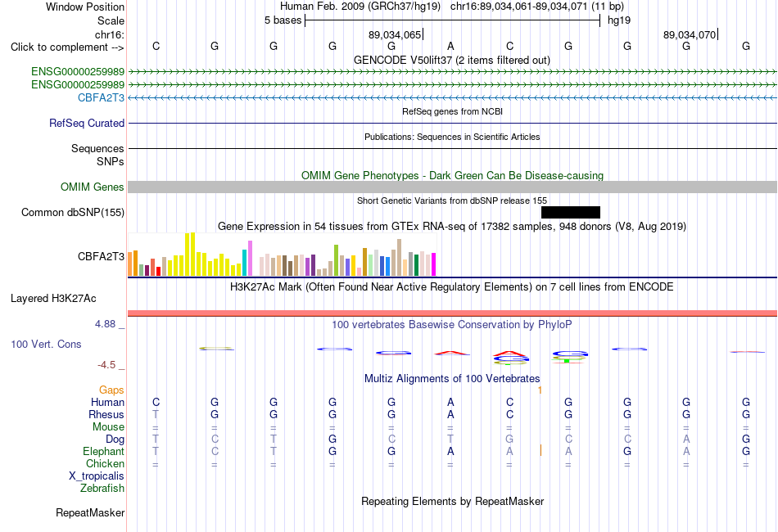Click the OMIM Genes label

[92, 187]
